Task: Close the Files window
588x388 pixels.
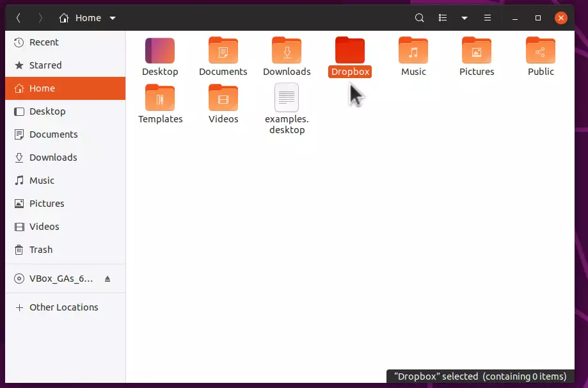Action: [x=560, y=18]
